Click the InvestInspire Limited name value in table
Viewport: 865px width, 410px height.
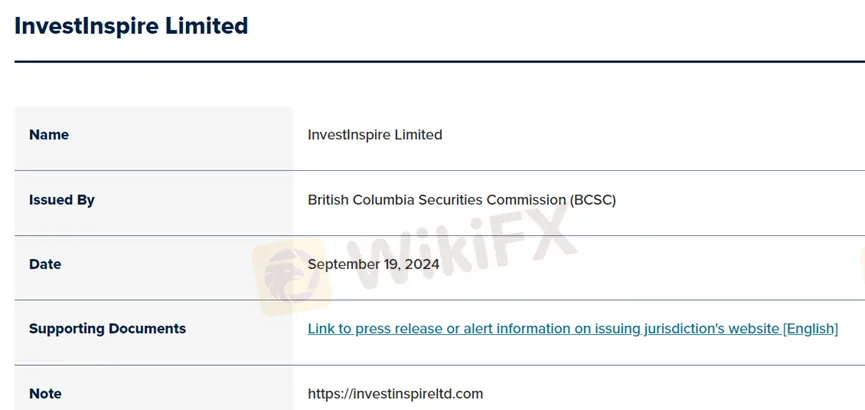point(375,135)
